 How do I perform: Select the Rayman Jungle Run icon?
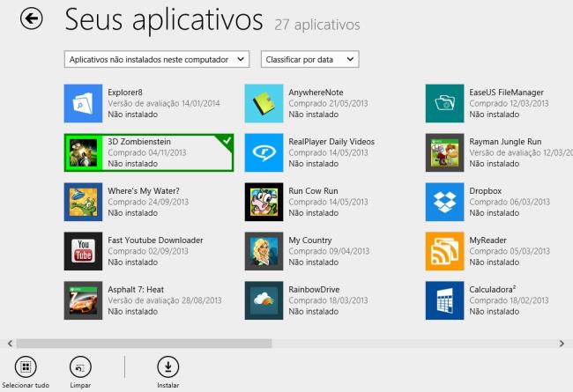(444, 152)
